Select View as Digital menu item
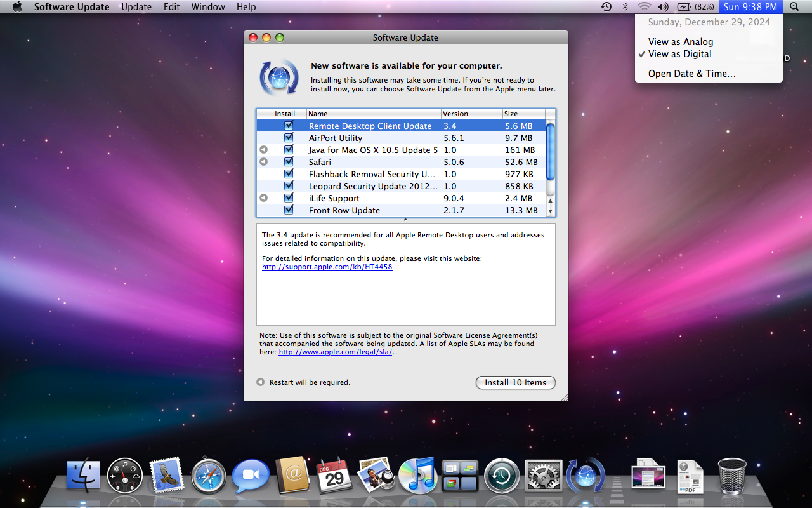Viewport: 812px width, 508px height. click(709, 54)
